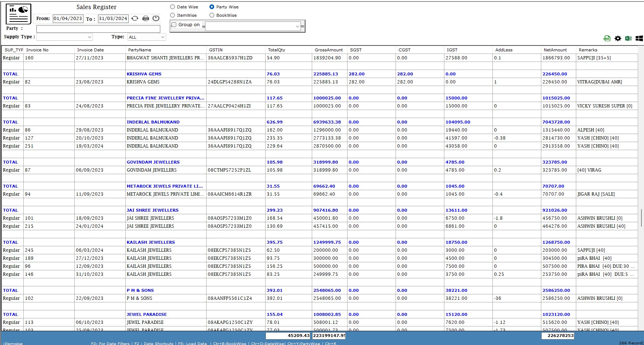Image resolution: width=644 pixels, height=345 pixels.
Task: Print the sales register report
Action: 146,19
